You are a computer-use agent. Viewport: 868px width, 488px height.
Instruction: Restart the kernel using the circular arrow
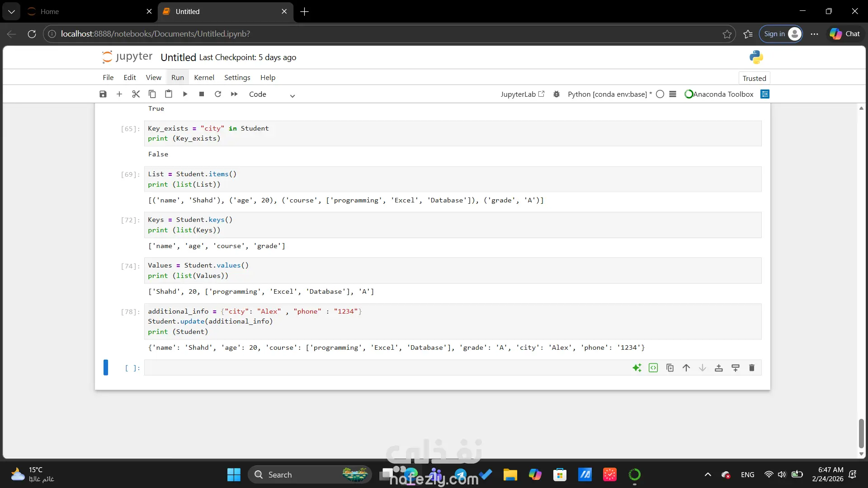[x=218, y=94]
